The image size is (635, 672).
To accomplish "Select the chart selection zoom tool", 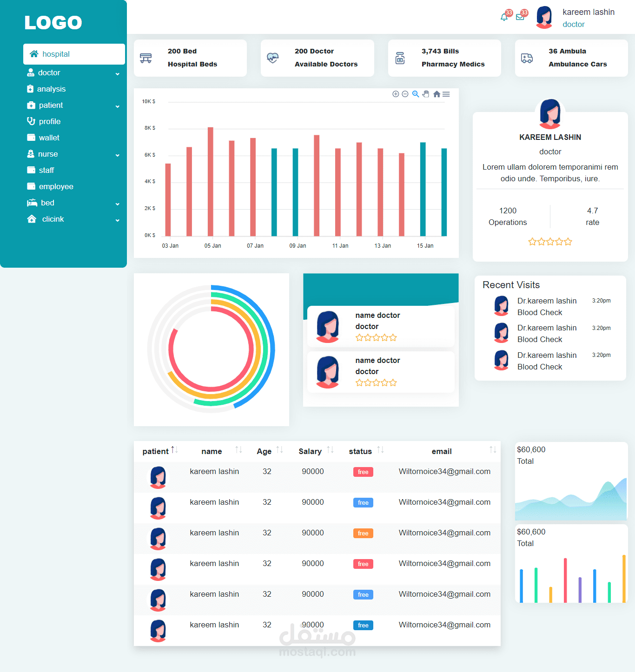I will coord(416,94).
